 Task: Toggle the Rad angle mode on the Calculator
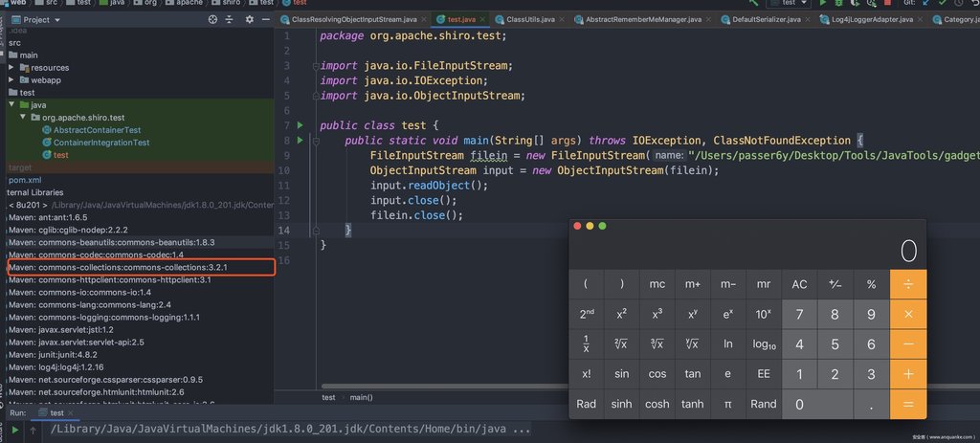587,405
